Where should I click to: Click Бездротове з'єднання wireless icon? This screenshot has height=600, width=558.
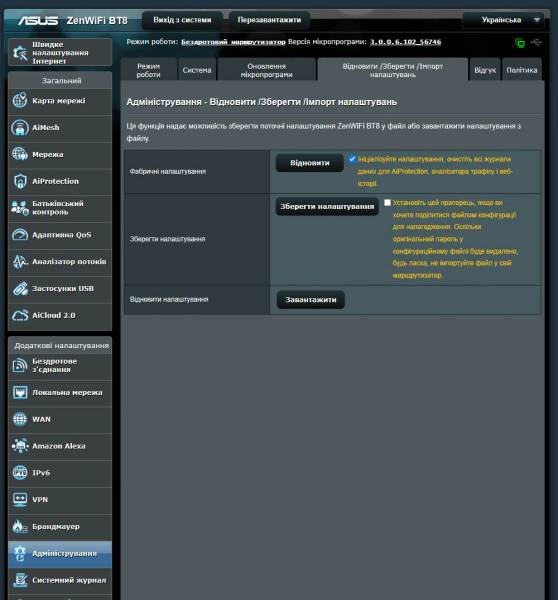[20, 365]
